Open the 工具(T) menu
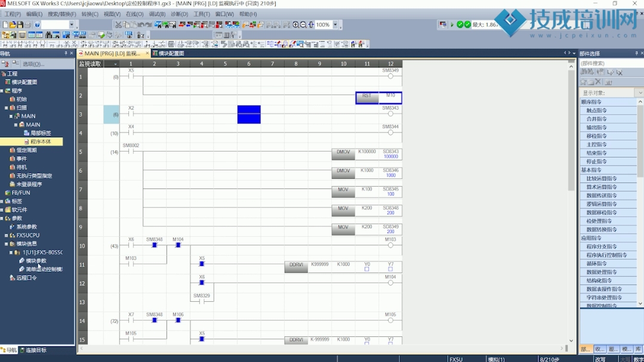 (x=201, y=14)
